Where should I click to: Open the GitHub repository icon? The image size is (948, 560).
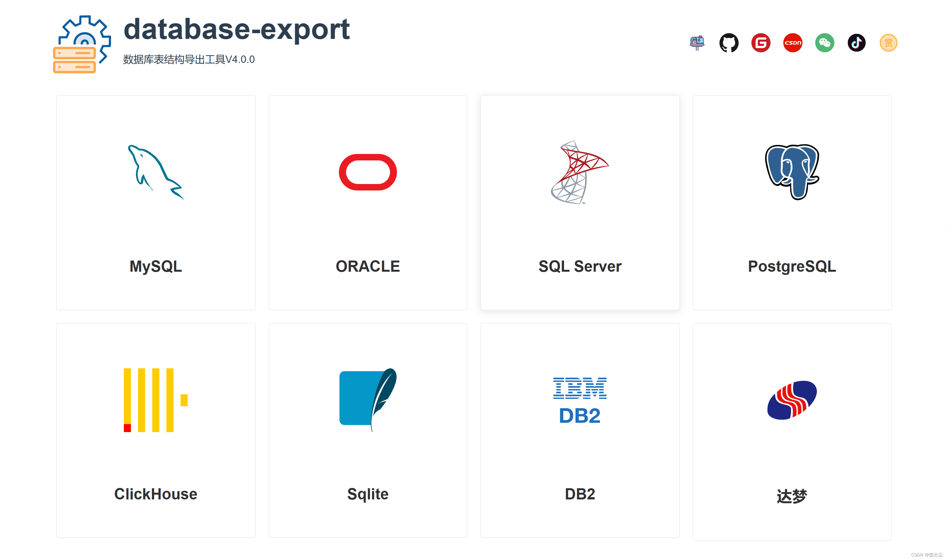coord(729,43)
